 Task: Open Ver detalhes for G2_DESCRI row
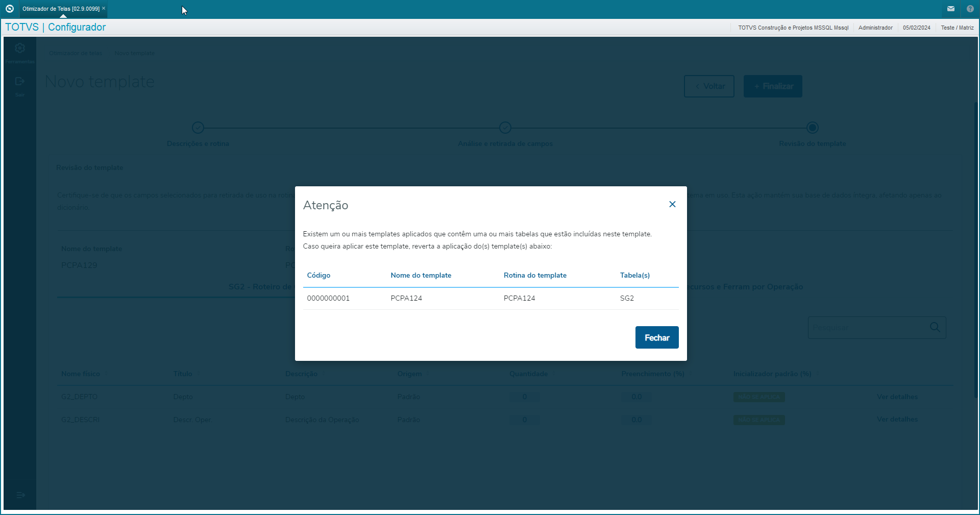click(x=897, y=419)
